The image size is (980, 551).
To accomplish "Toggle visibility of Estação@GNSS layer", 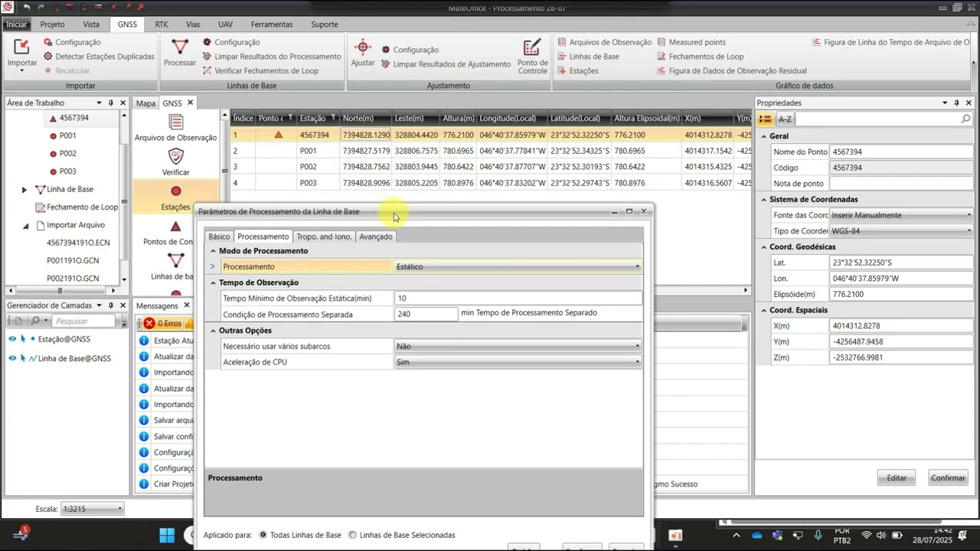I will [12, 339].
